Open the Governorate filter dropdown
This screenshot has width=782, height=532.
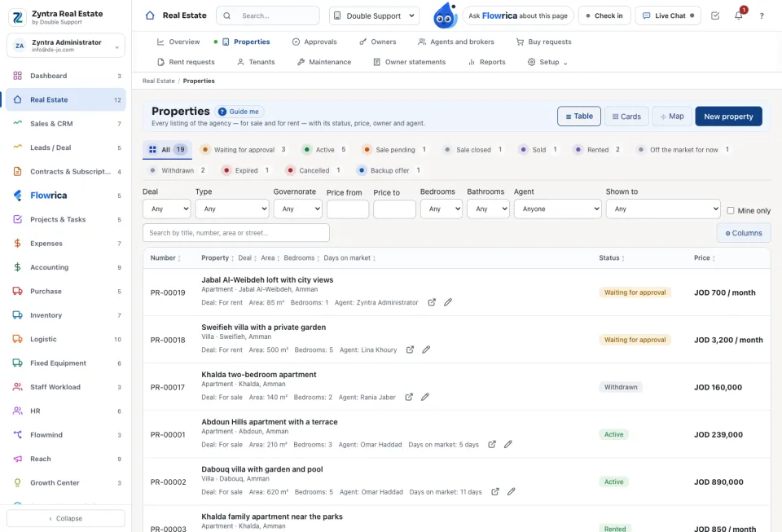click(x=298, y=209)
